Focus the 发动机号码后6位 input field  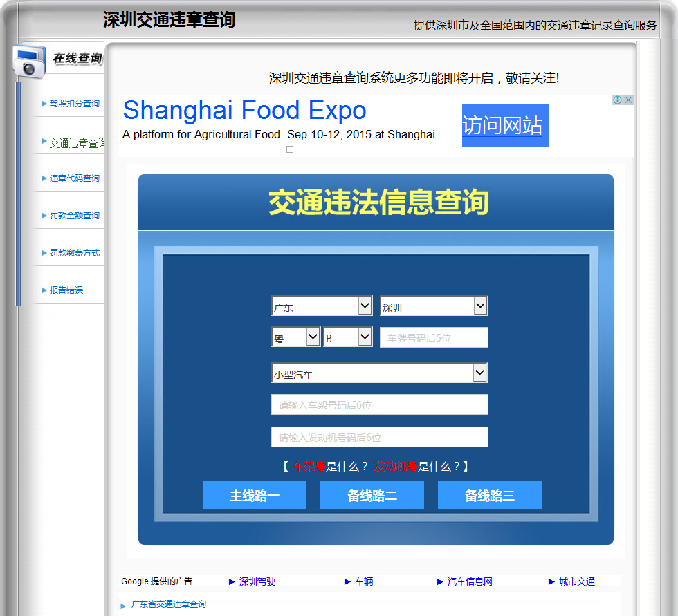[380, 437]
